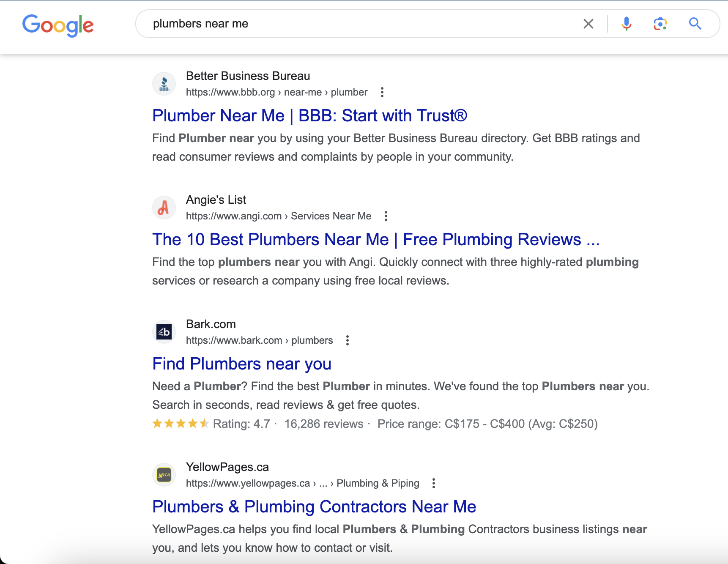Open more options menu for the angi.com result

[386, 216]
